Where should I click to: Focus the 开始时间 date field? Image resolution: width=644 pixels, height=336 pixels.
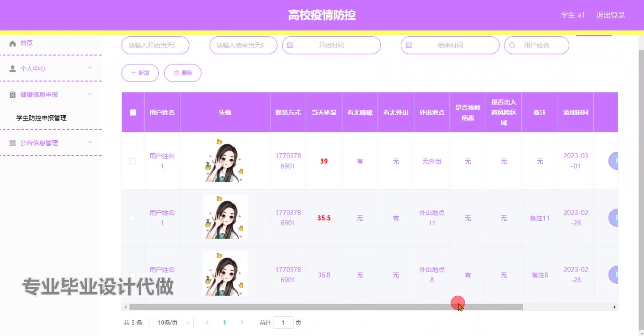(331, 45)
